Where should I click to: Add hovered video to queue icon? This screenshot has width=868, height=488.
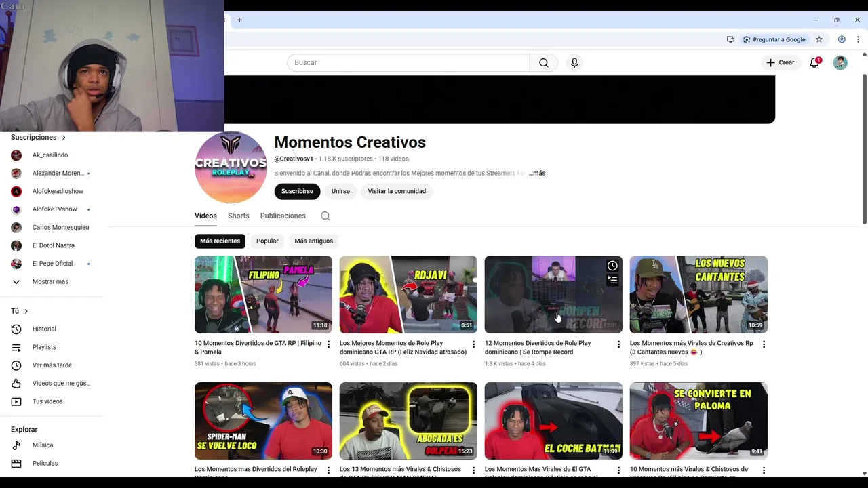[612, 280]
